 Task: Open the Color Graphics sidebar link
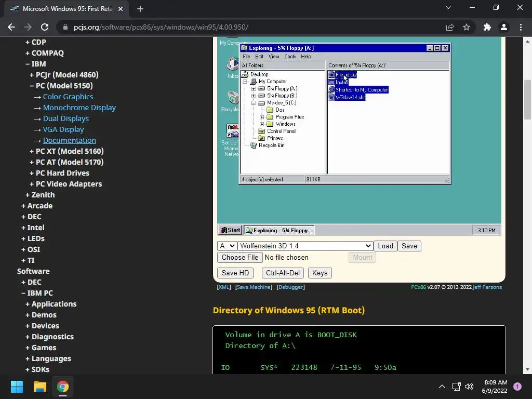coord(68,97)
